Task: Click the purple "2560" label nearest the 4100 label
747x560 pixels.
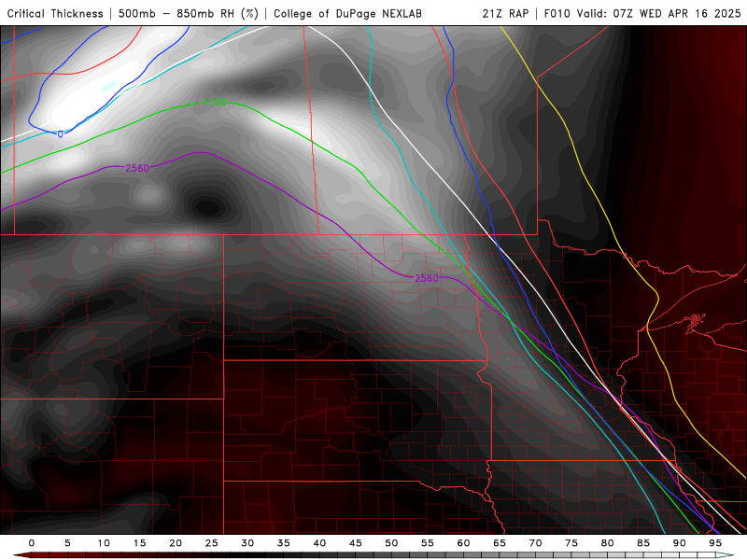Action: [x=137, y=168]
